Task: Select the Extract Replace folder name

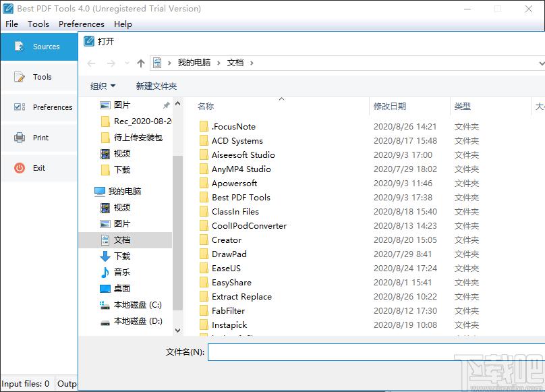Action: pyautogui.click(x=241, y=297)
